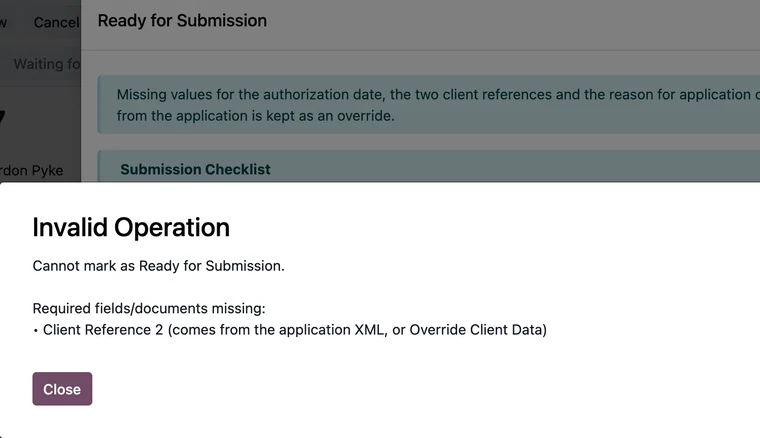
Task: Click the "Missing values for the authorization date" notice
Action: point(428,105)
